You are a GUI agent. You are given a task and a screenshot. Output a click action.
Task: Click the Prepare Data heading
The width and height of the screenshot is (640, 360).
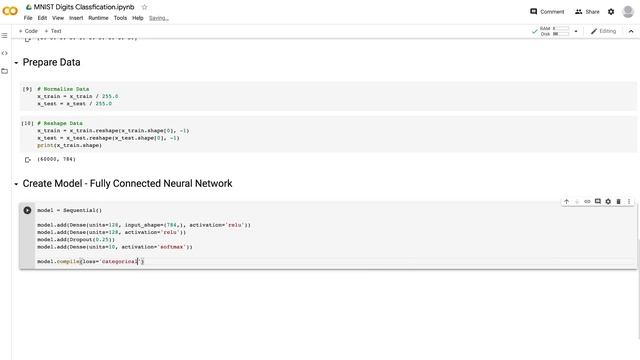(51, 62)
